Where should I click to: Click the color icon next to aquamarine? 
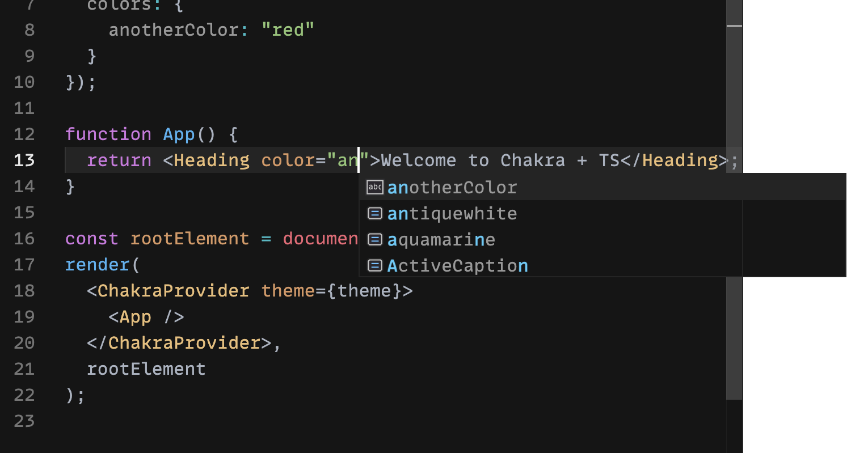tap(374, 239)
